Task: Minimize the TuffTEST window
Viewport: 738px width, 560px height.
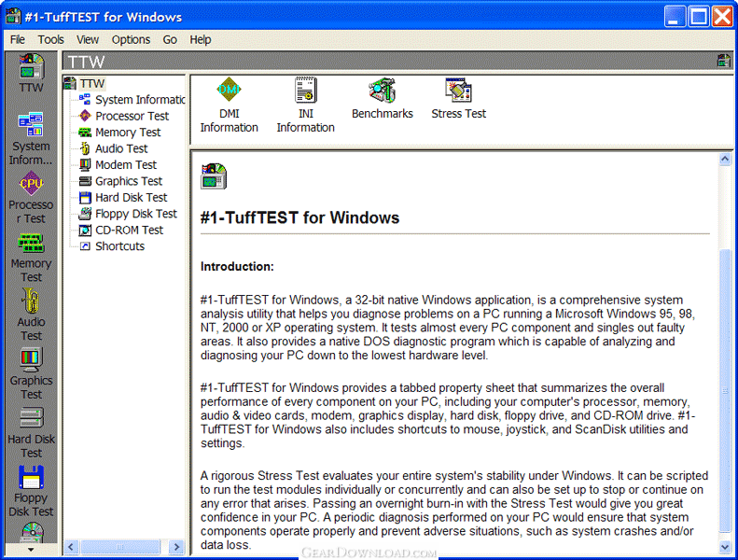Action: coord(675,17)
